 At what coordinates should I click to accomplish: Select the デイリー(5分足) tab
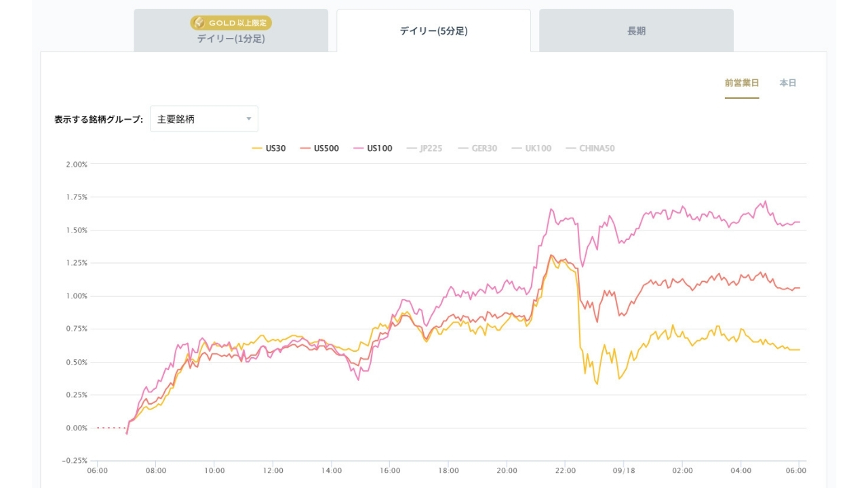[x=433, y=30]
